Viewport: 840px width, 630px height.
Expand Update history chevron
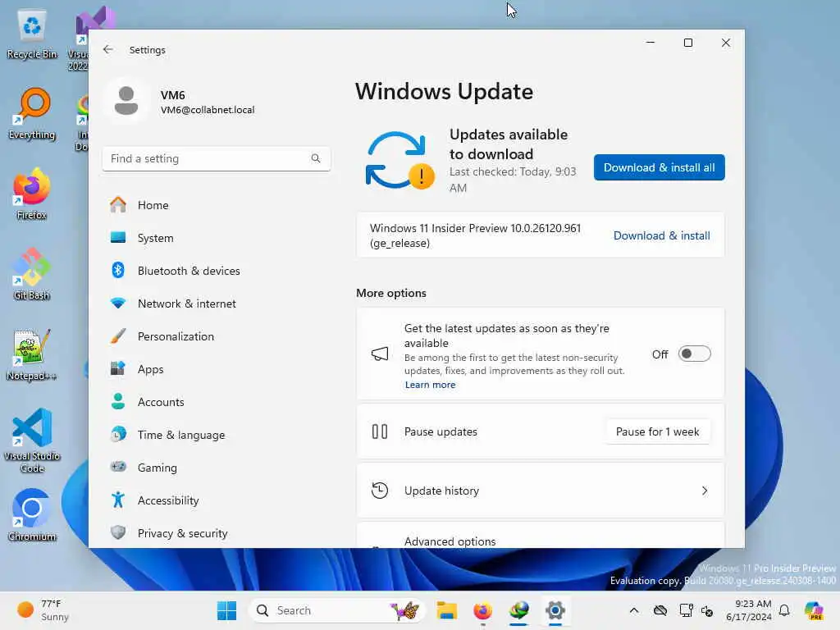(x=705, y=491)
